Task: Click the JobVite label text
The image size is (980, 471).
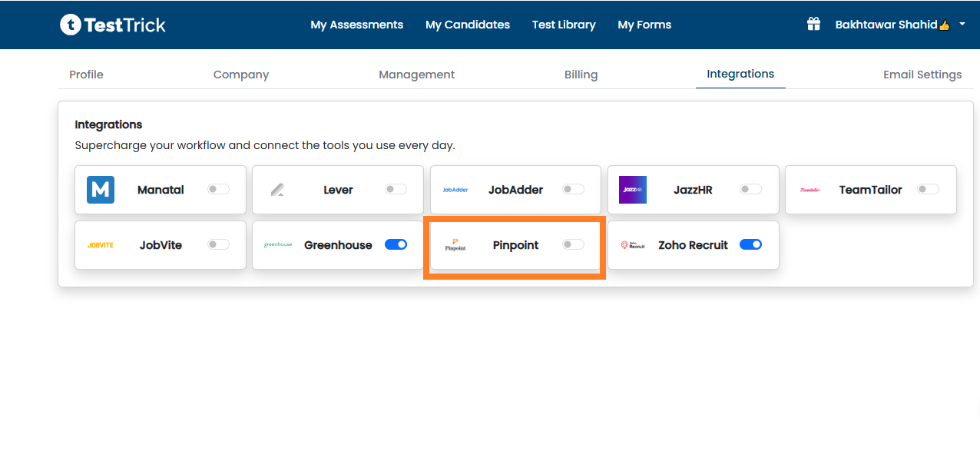Action: (161, 245)
